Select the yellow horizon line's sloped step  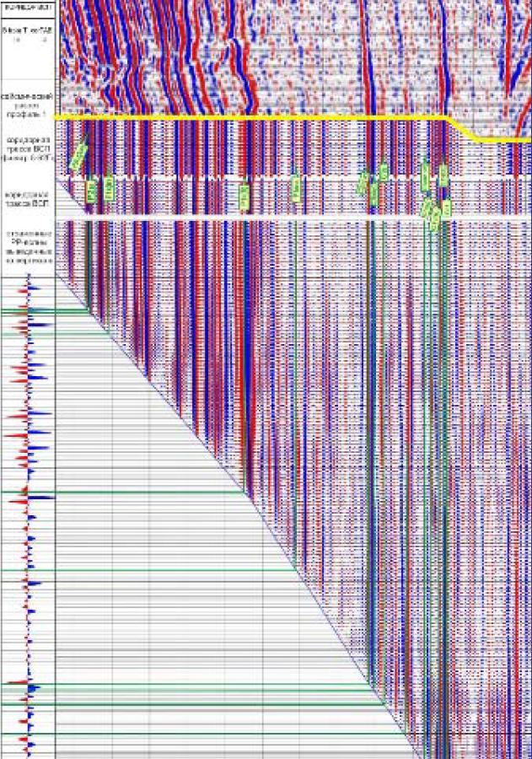[460, 128]
